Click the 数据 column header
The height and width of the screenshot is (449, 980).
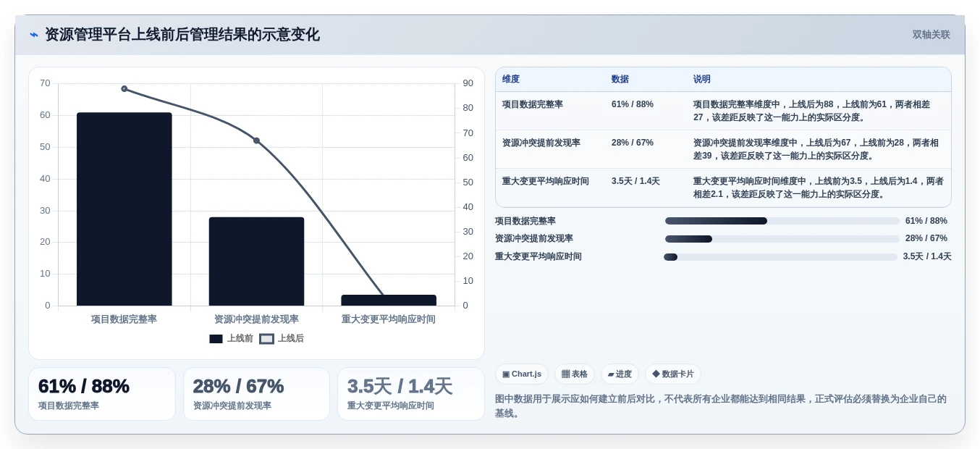(620, 80)
